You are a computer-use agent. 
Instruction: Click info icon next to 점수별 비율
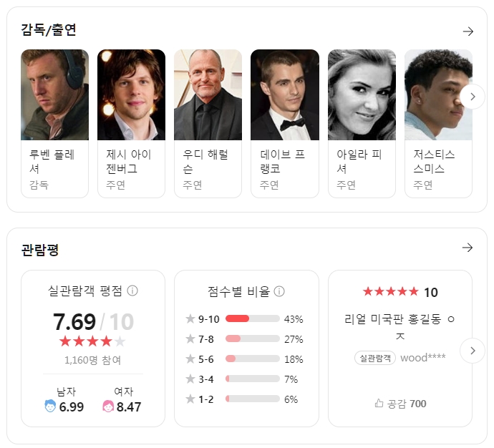coord(279,291)
